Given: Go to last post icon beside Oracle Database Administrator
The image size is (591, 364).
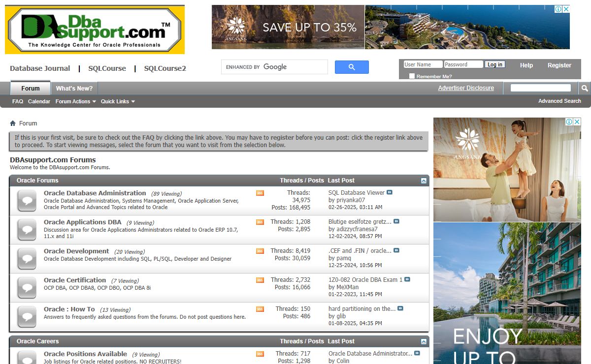Looking at the screenshot, I should tap(417, 353).
